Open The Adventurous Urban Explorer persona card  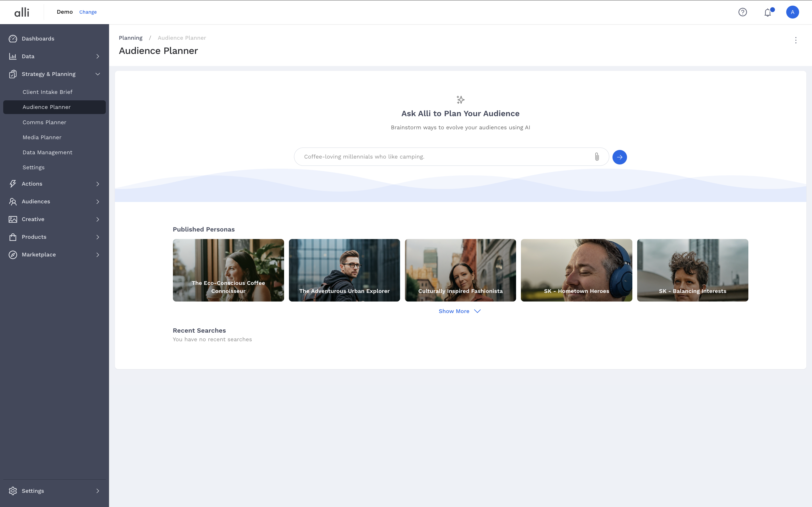click(x=344, y=270)
